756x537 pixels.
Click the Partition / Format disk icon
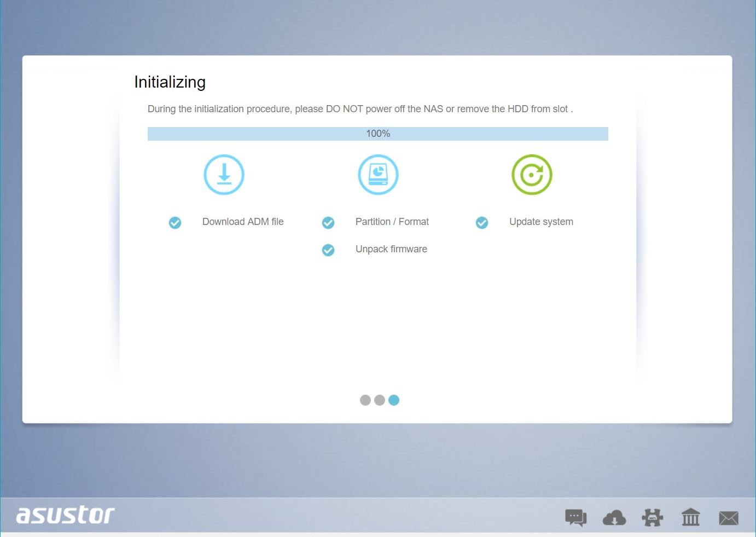click(x=378, y=175)
